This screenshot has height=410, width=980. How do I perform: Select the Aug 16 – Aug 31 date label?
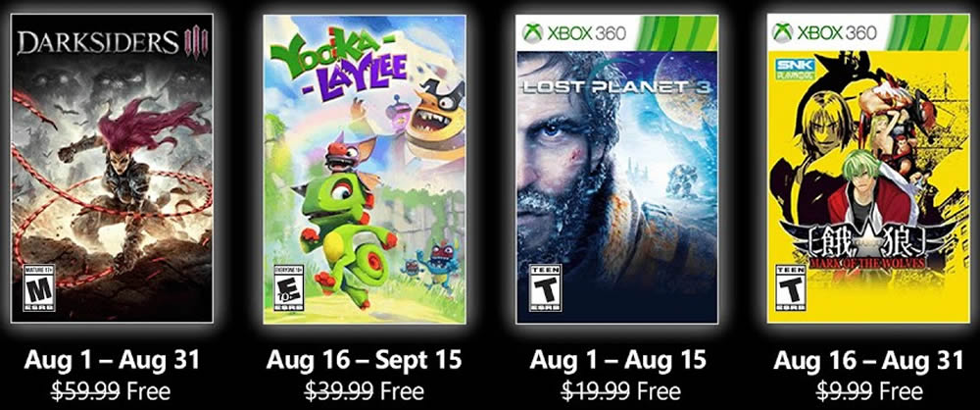click(x=868, y=360)
